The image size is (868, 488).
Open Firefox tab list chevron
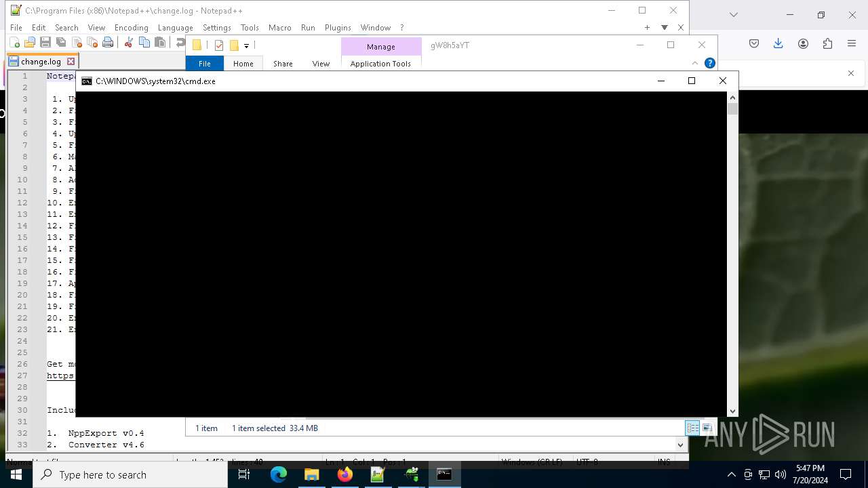(x=733, y=15)
